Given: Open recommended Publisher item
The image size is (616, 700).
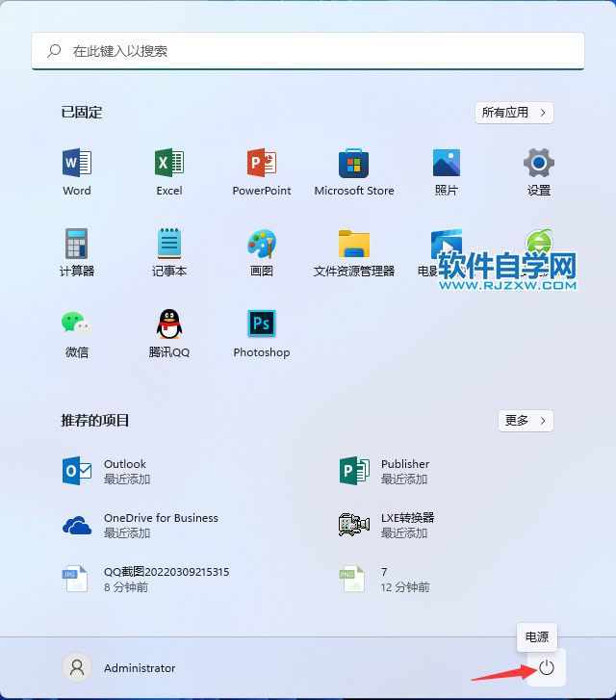Looking at the screenshot, I should point(384,471).
